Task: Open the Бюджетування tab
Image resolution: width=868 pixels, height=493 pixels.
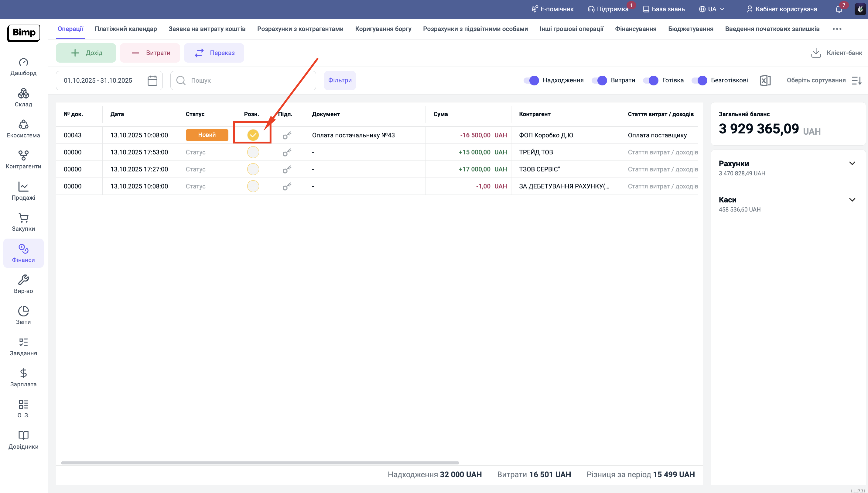Action: click(x=690, y=29)
